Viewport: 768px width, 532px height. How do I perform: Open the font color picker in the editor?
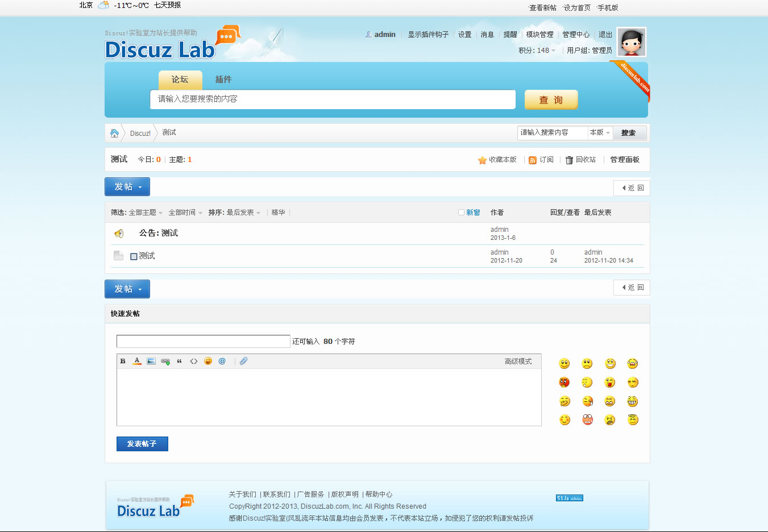137,361
